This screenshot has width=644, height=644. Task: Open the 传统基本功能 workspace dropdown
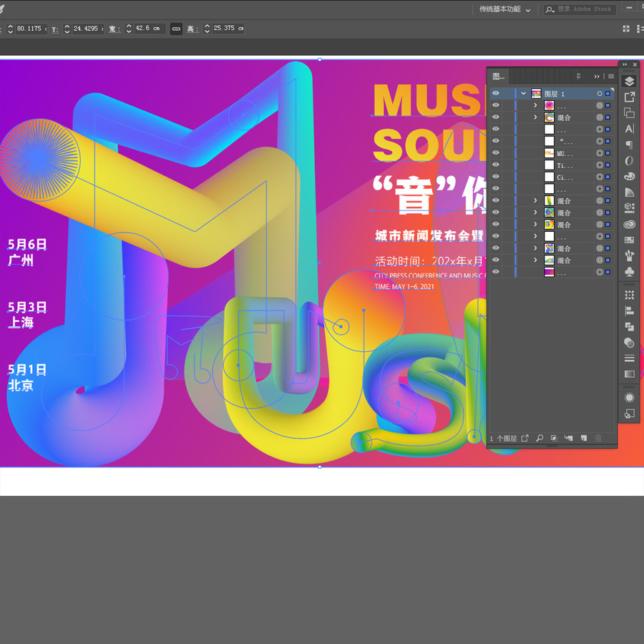504,9
